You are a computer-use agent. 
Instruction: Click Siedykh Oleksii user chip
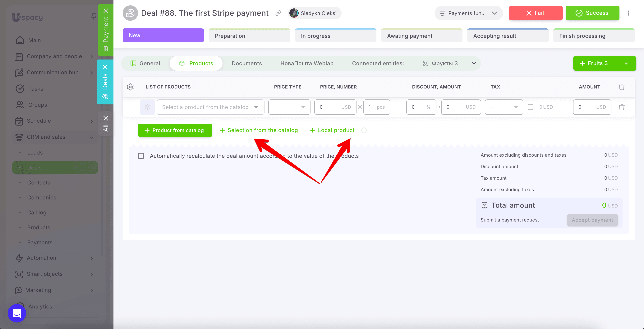(x=315, y=13)
